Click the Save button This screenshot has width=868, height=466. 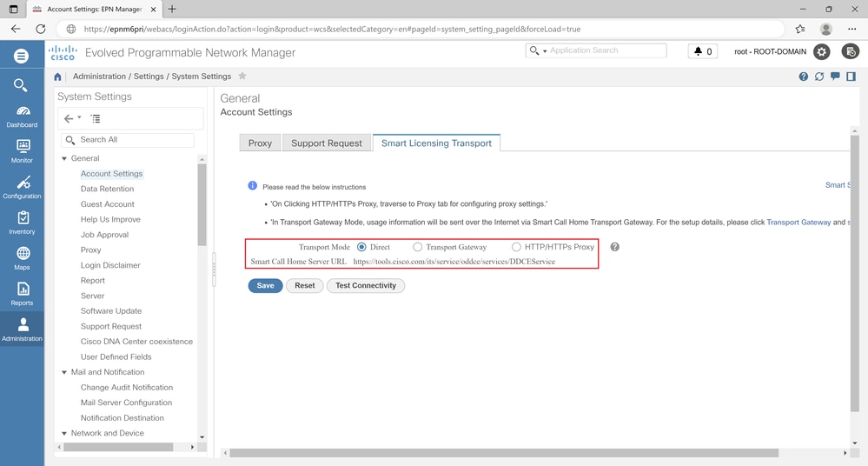coord(265,285)
